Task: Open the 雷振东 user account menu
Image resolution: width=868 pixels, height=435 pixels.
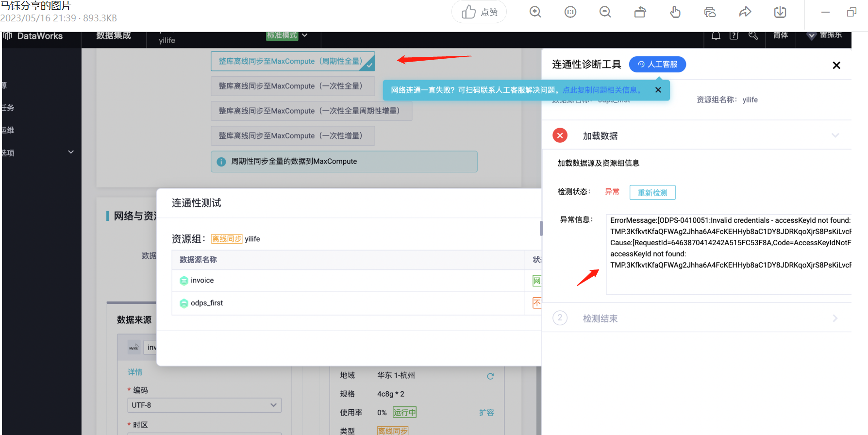Action: (825, 35)
